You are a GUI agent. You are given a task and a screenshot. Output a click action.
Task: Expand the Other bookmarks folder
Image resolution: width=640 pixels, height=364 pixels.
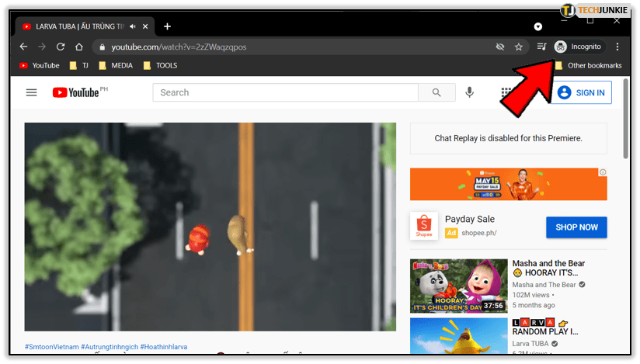[589, 66]
